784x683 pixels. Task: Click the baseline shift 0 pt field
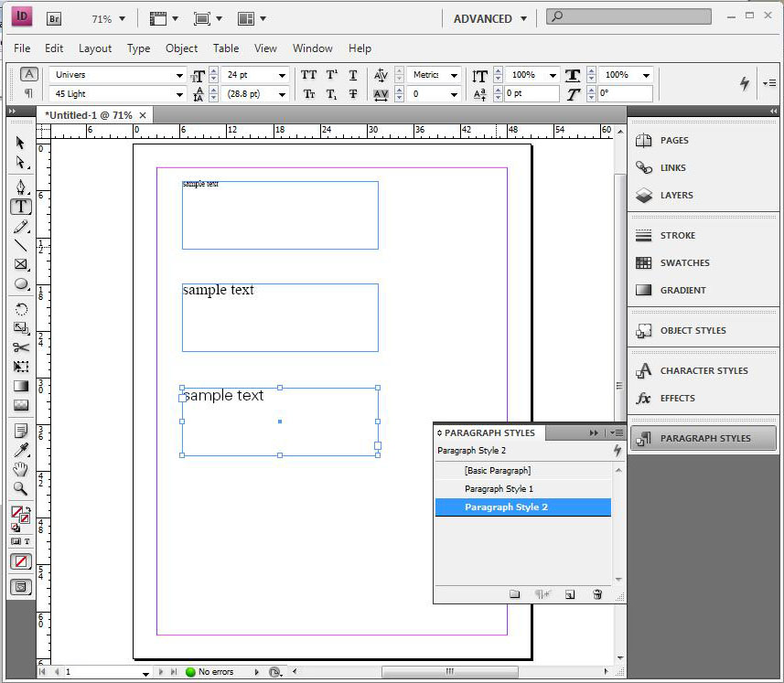[x=531, y=93]
